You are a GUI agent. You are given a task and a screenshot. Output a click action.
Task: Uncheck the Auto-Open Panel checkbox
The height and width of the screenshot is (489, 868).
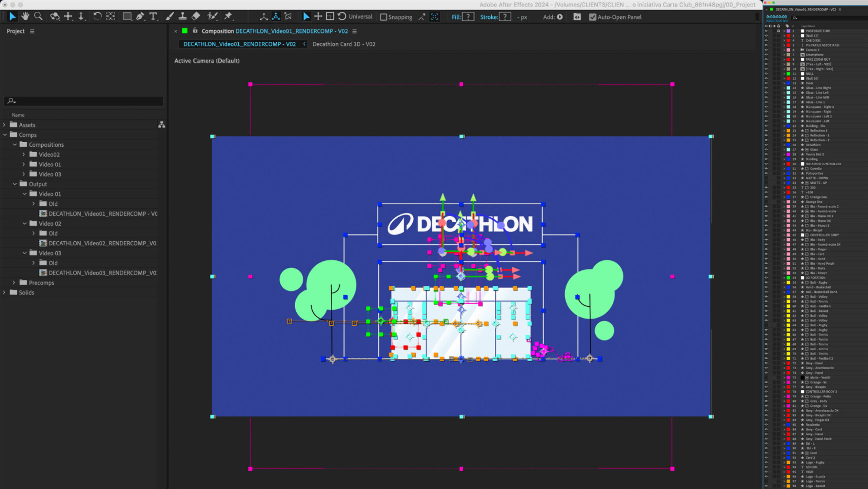[x=592, y=17]
